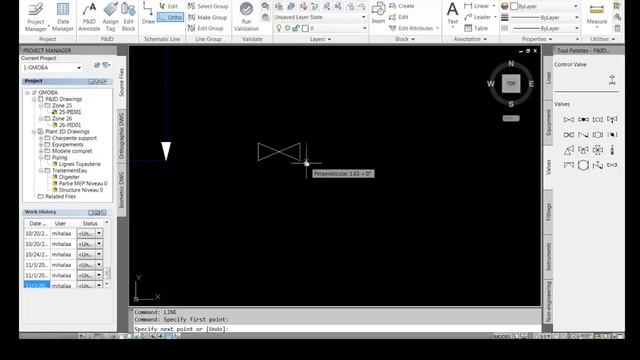Expand the Utilities ribbon panel title
The height and width of the screenshot is (360, 640).
602,39
